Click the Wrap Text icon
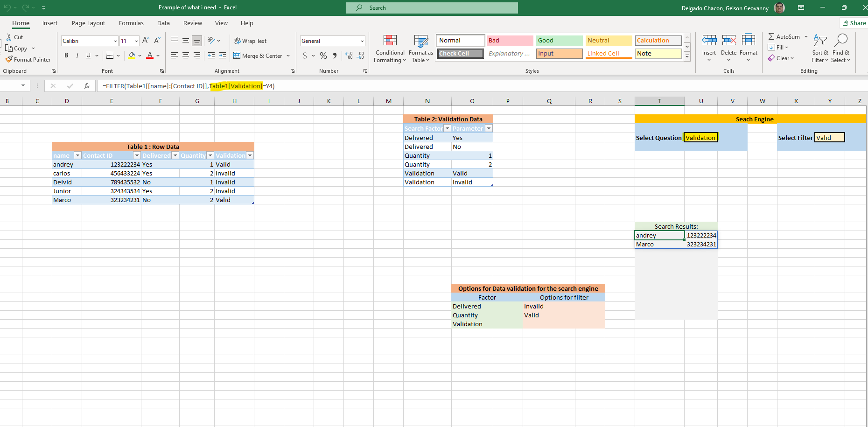868x427 pixels. tap(238, 41)
